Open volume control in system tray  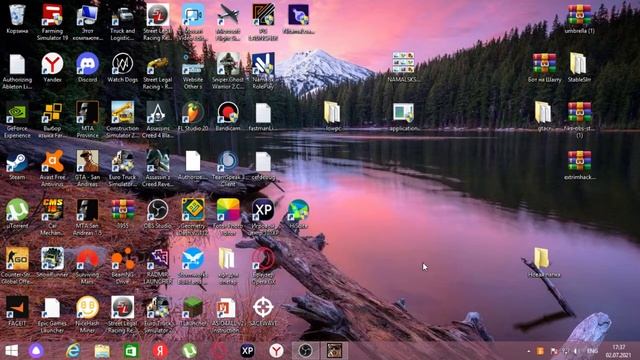(576, 351)
